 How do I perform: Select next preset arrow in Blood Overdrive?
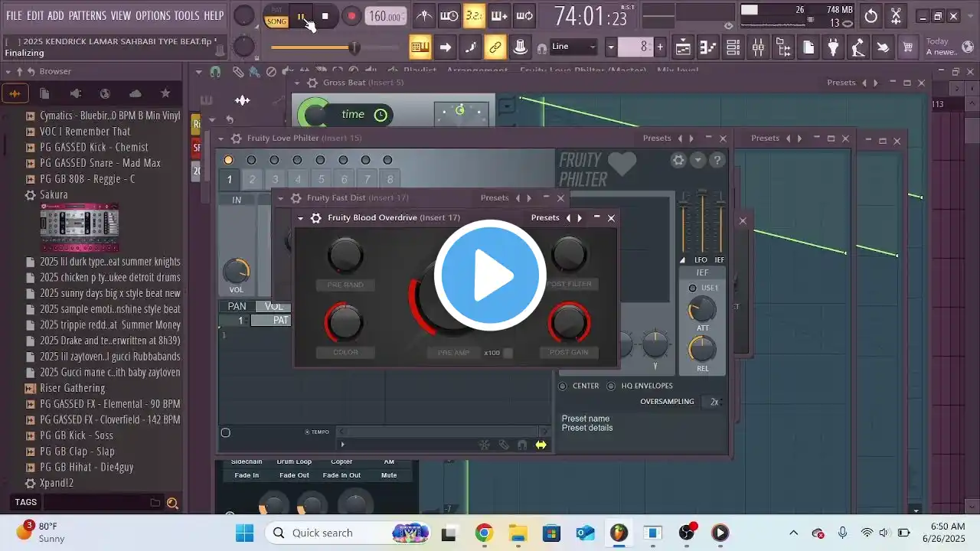pyautogui.click(x=580, y=218)
